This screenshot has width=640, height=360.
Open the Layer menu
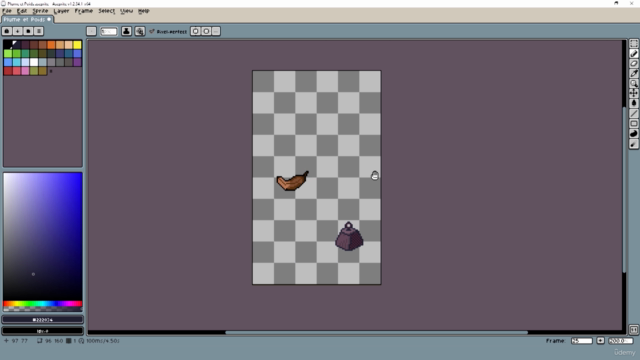(61, 11)
